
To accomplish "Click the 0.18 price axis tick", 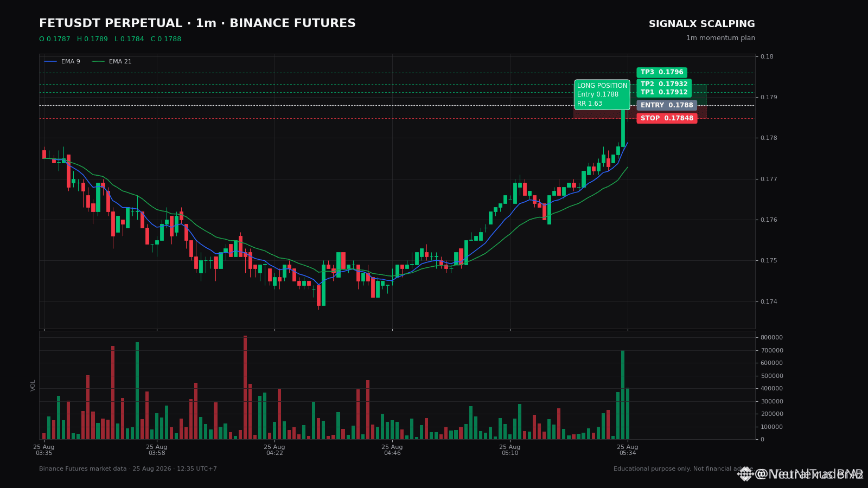I will pos(767,57).
